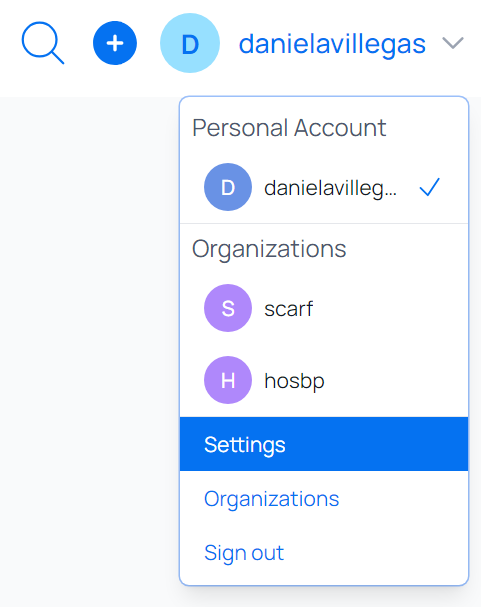Select the D avatar under Personal Account
481x607 pixels.
click(x=228, y=187)
